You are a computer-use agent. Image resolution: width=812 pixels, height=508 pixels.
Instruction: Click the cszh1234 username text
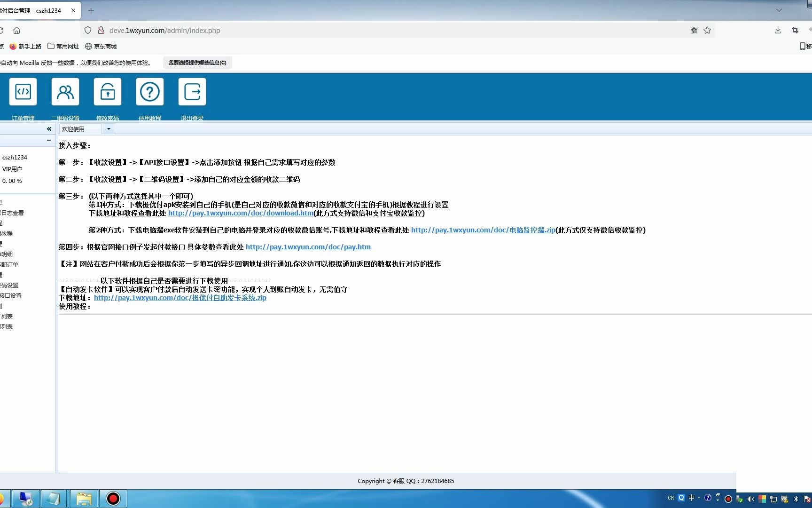click(15, 157)
